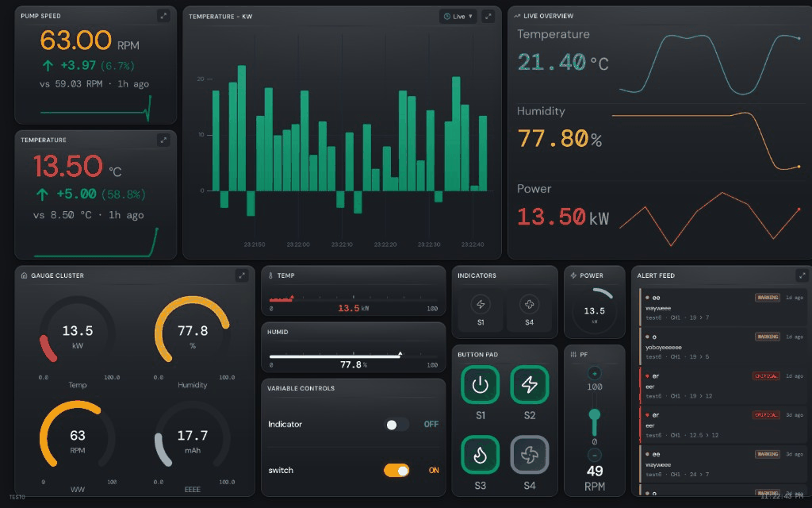Click the Humid bar slider marker
The height and width of the screenshot is (508, 812).
pos(400,354)
